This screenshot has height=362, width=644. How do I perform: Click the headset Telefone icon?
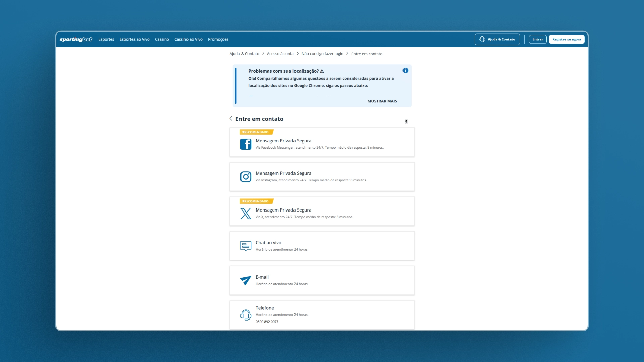[246, 315]
